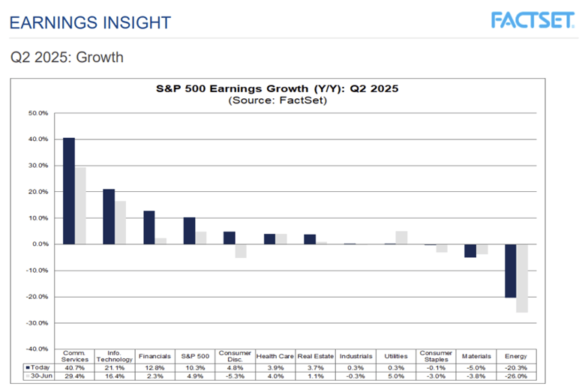Select the Industrials Today 0.3% cell
The height and width of the screenshot is (392, 585).
(x=356, y=368)
